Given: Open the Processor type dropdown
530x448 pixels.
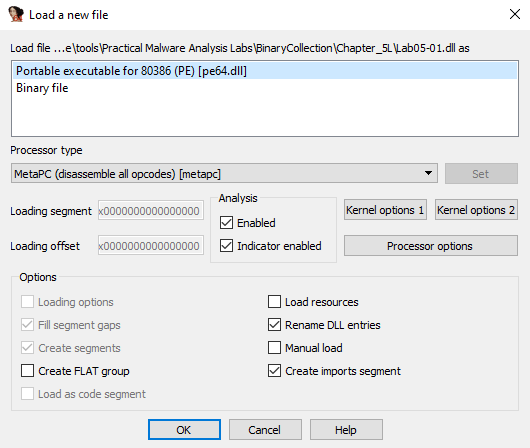Looking at the screenshot, I should [224, 173].
